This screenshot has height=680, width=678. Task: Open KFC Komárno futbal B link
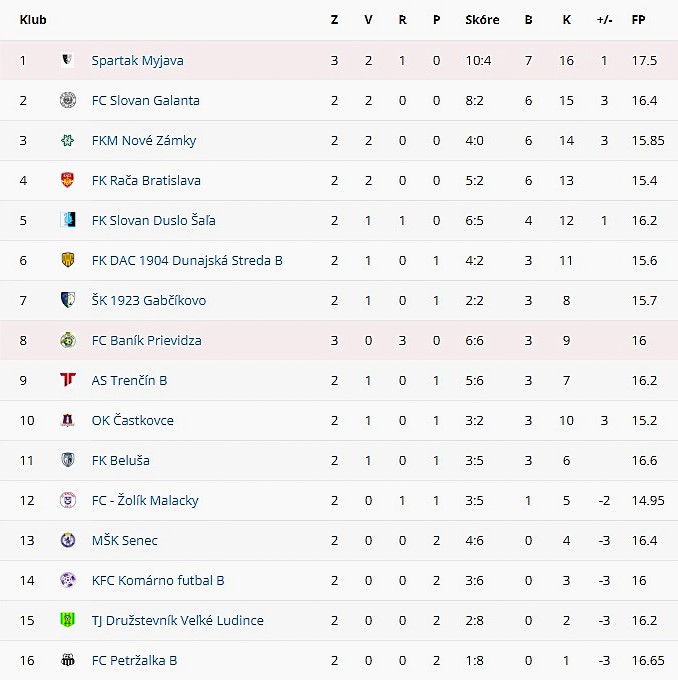click(158, 580)
